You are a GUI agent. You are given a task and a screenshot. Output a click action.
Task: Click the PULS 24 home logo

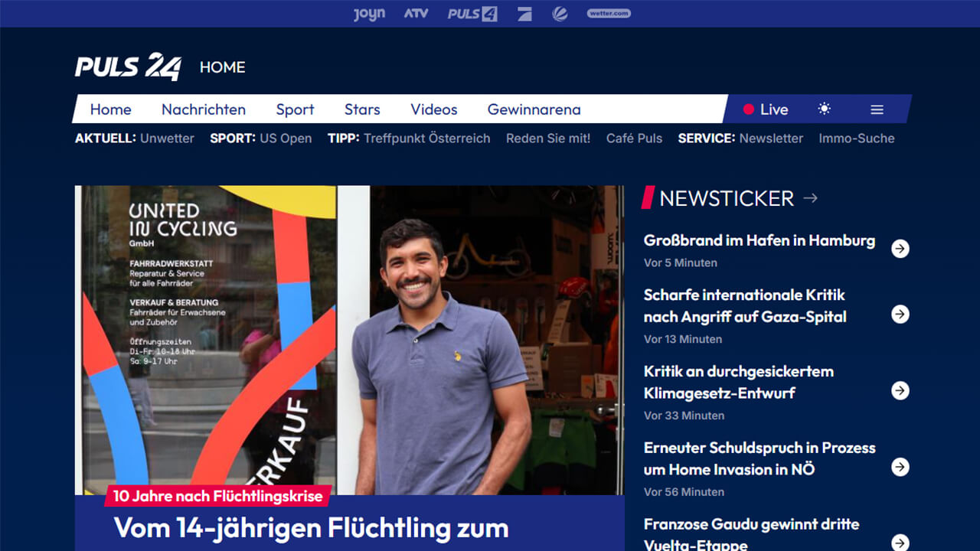128,67
